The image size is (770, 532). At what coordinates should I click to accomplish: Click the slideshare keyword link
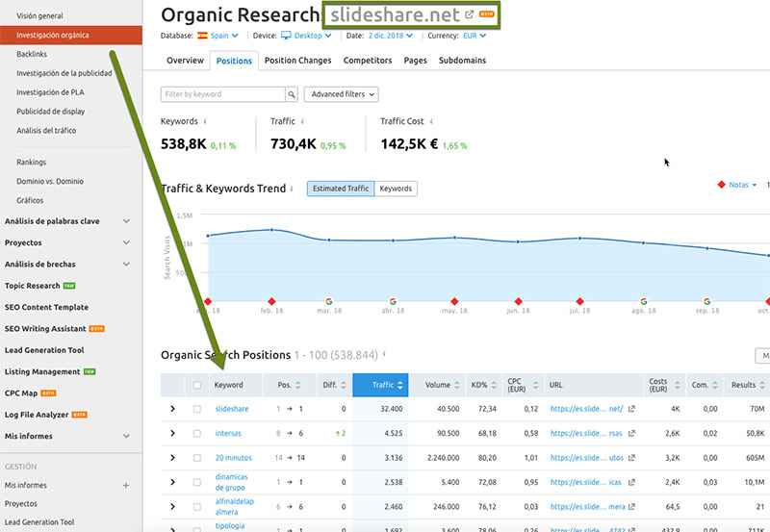click(x=231, y=409)
